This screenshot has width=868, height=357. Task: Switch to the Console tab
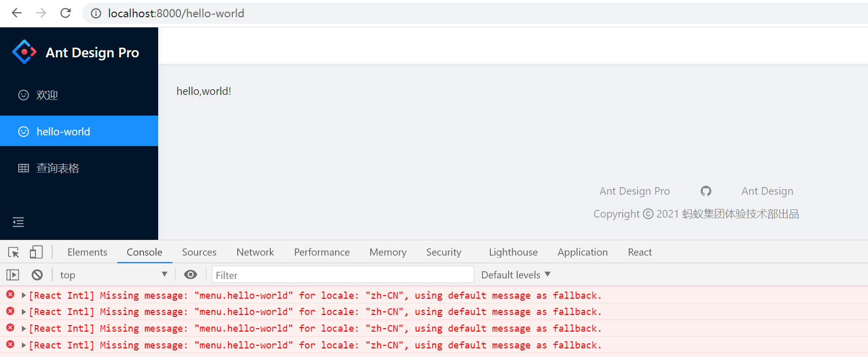(x=144, y=252)
